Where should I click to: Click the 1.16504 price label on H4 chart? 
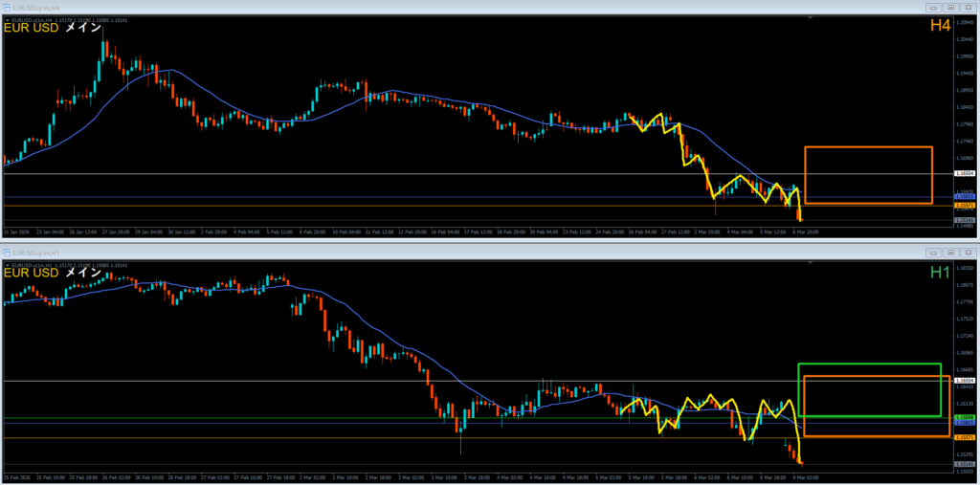tap(965, 173)
